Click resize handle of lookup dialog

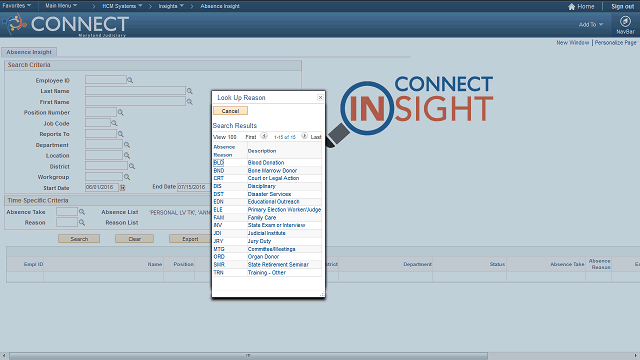coord(322,294)
